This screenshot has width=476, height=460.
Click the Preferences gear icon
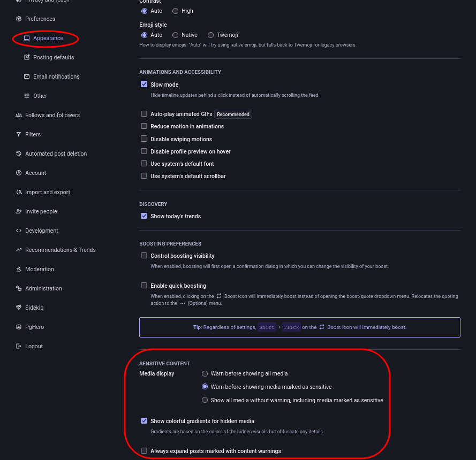coord(19,19)
